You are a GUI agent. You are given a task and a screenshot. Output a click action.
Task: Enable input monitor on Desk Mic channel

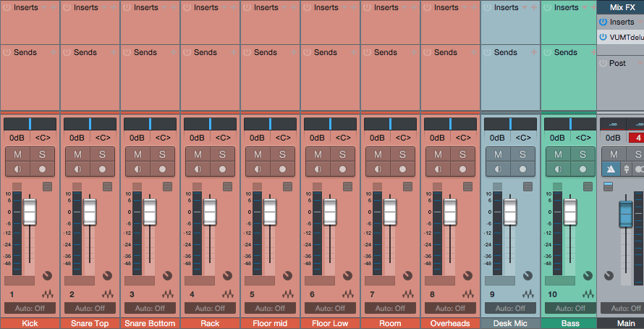click(498, 169)
